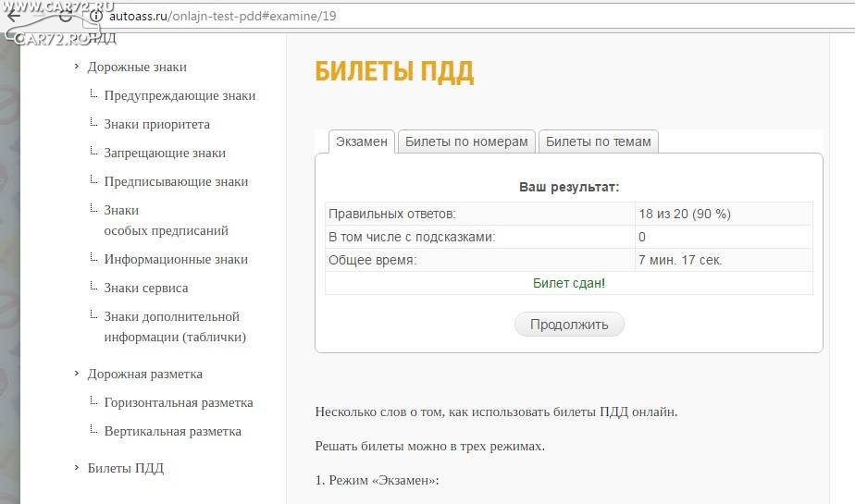Screen dimensions: 855x504
Task: Open Предупреждающие знаки link
Action: [x=180, y=95]
